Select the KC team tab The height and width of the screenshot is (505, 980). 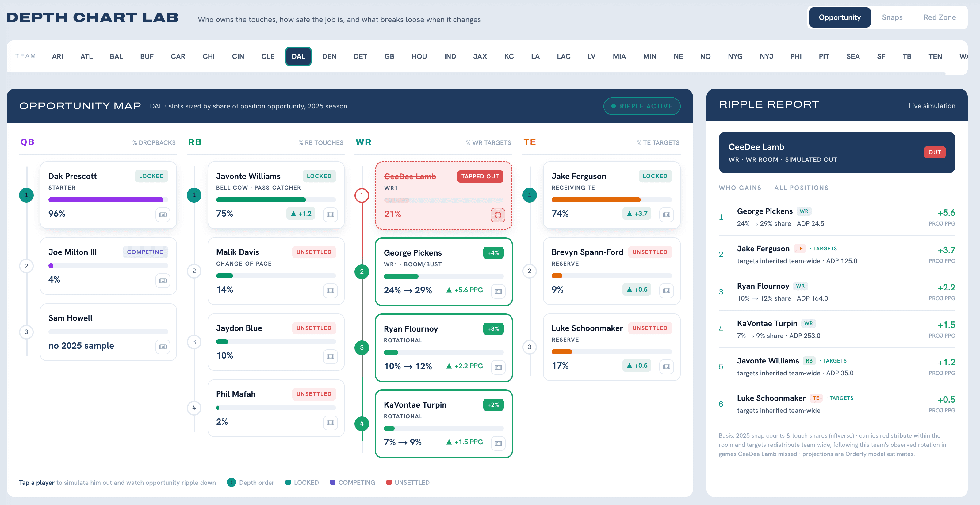tap(509, 56)
